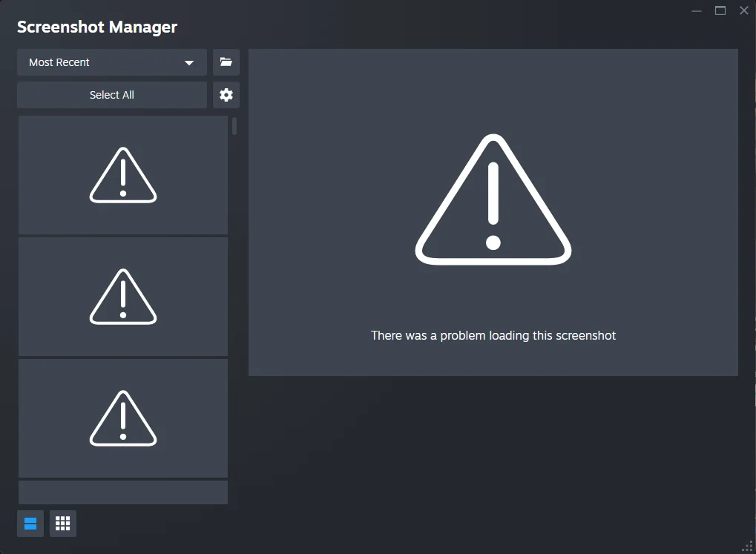Image resolution: width=756 pixels, height=554 pixels.
Task: Expand the Most Recent dropdown
Action: (112, 62)
